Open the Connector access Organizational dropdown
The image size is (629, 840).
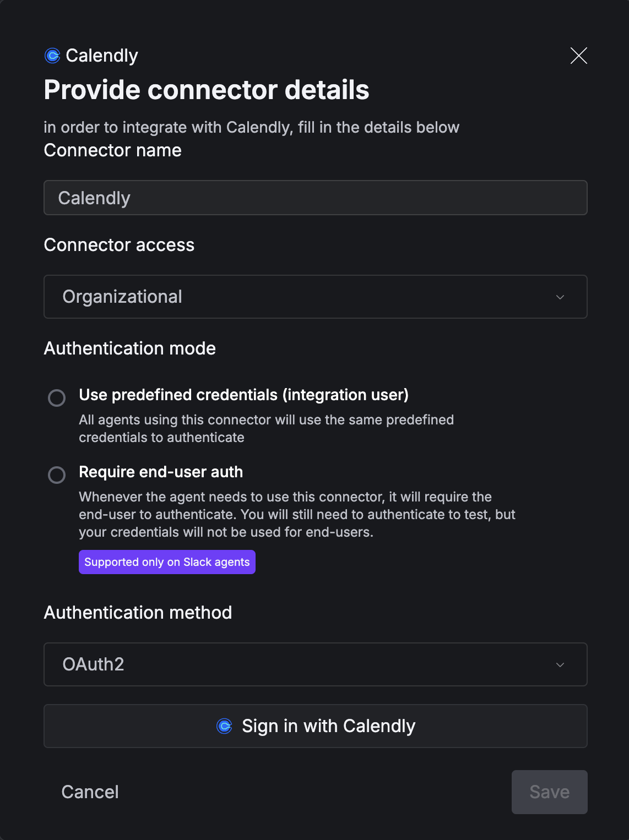pyautogui.click(x=316, y=297)
